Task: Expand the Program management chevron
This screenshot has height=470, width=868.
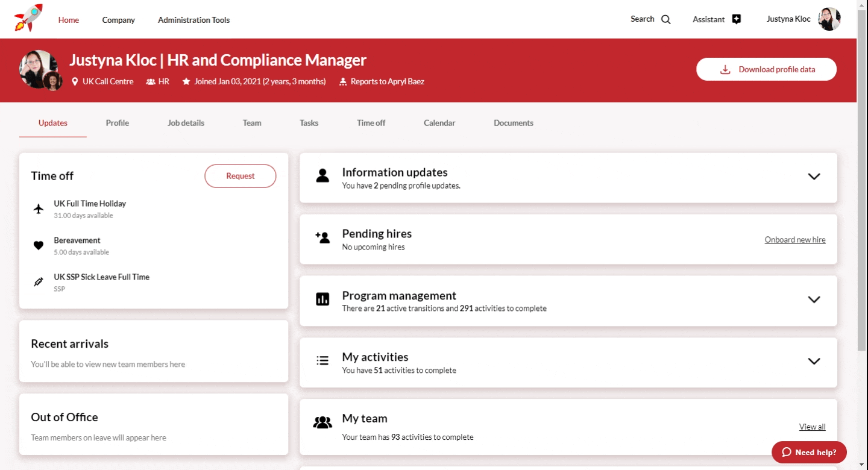Action: pos(814,299)
